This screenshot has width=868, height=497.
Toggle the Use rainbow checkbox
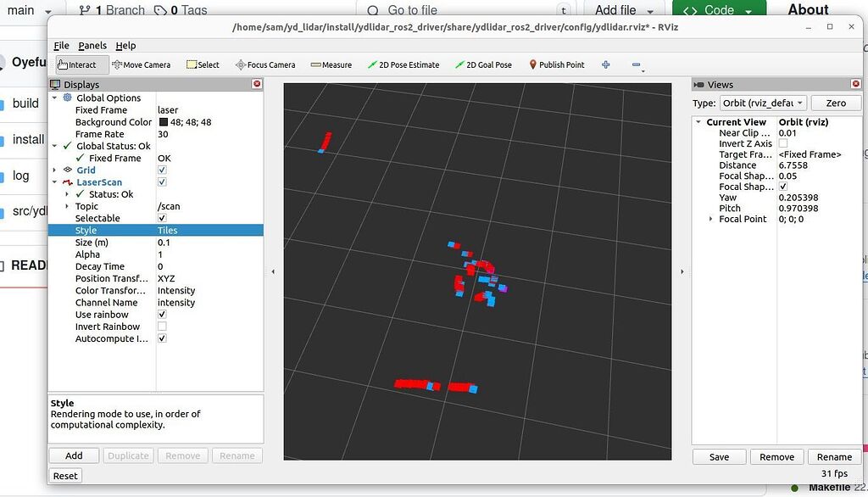tap(161, 315)
